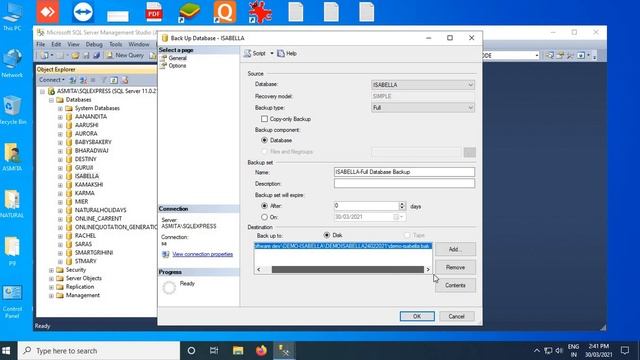Open This PC desktop icon

point(12,16)
